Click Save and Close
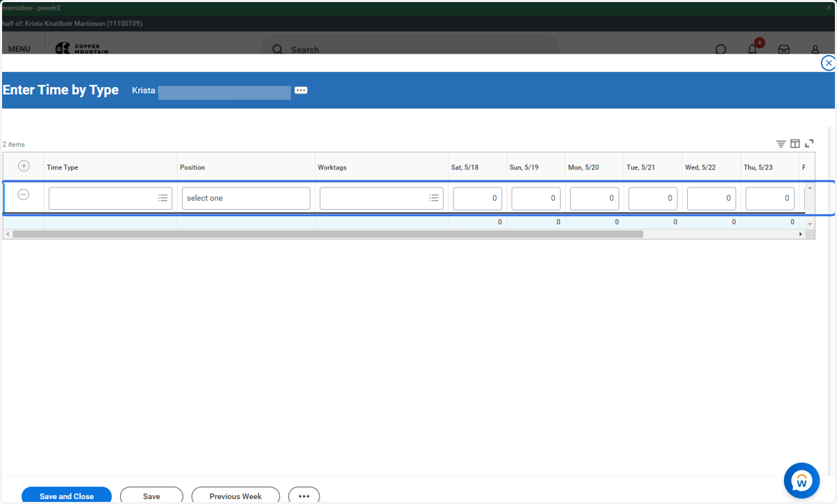Viewport: 837px width, 504px height. pos(67,495)
